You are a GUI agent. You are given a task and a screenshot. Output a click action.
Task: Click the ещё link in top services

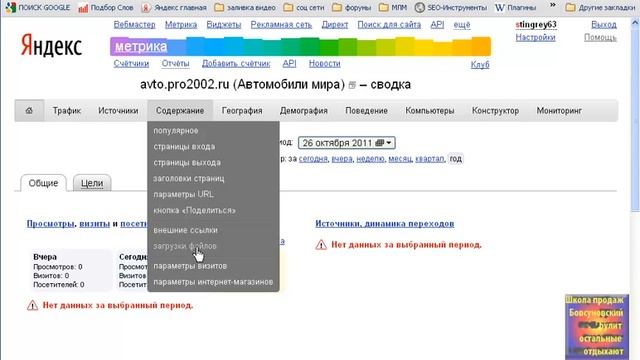462,24
